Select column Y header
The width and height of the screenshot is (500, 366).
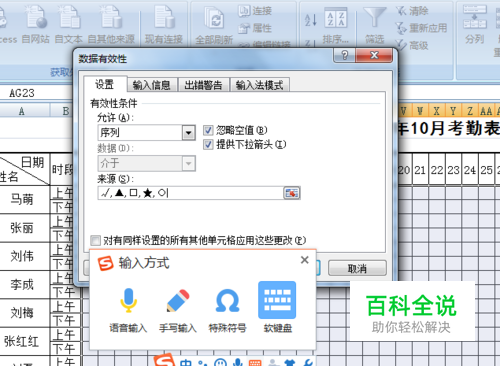[x=453, y=111]
